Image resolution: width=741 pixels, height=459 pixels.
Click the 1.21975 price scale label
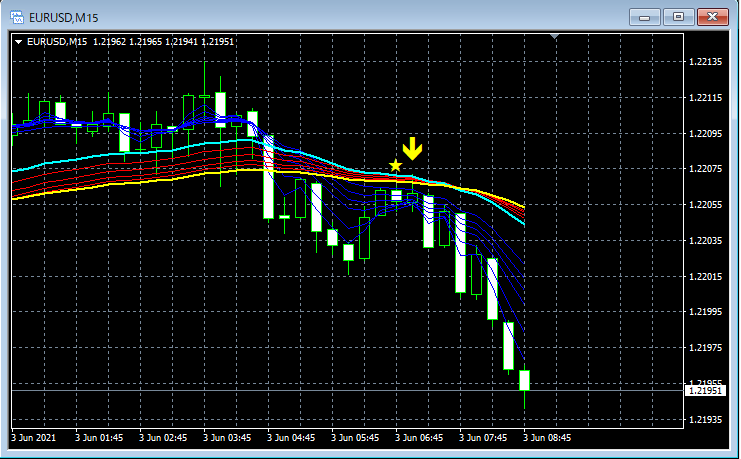[706, 347]
